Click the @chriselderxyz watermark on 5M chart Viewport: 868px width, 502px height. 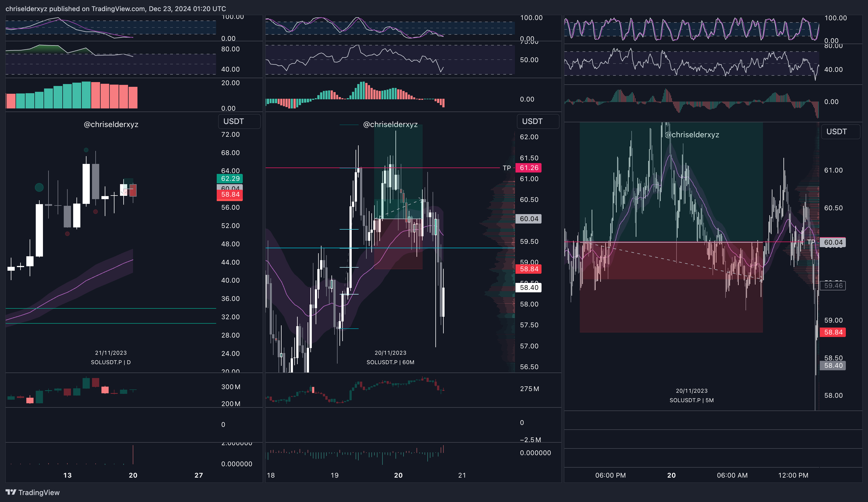692,135
